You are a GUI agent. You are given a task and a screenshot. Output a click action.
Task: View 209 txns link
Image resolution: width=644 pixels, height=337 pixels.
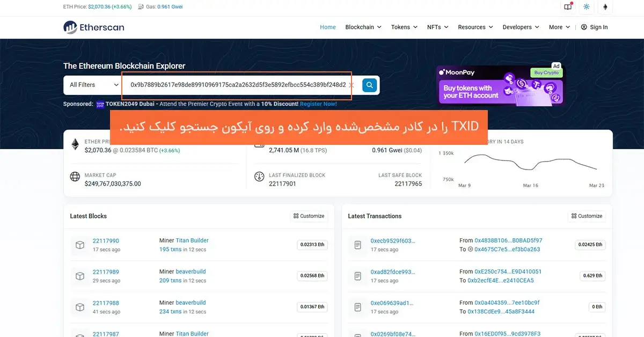(170, 281)
